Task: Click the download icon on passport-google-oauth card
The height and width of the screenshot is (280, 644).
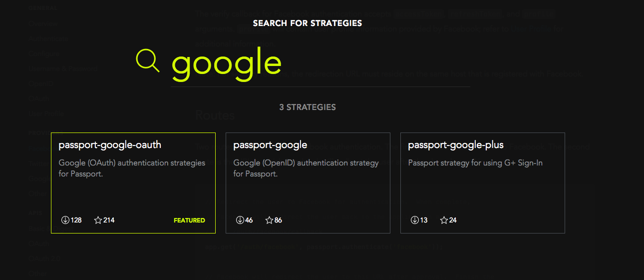Action: tap(65, 220)
